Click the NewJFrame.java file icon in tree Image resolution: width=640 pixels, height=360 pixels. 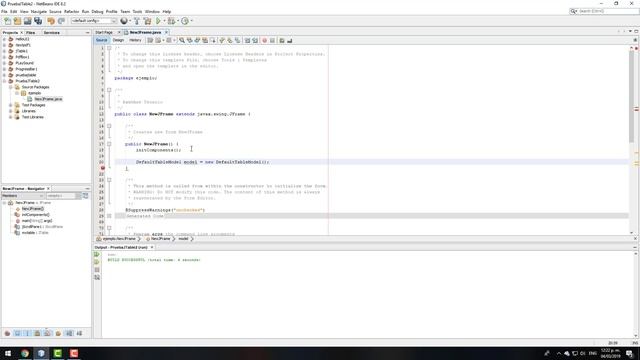click(29, 99)
